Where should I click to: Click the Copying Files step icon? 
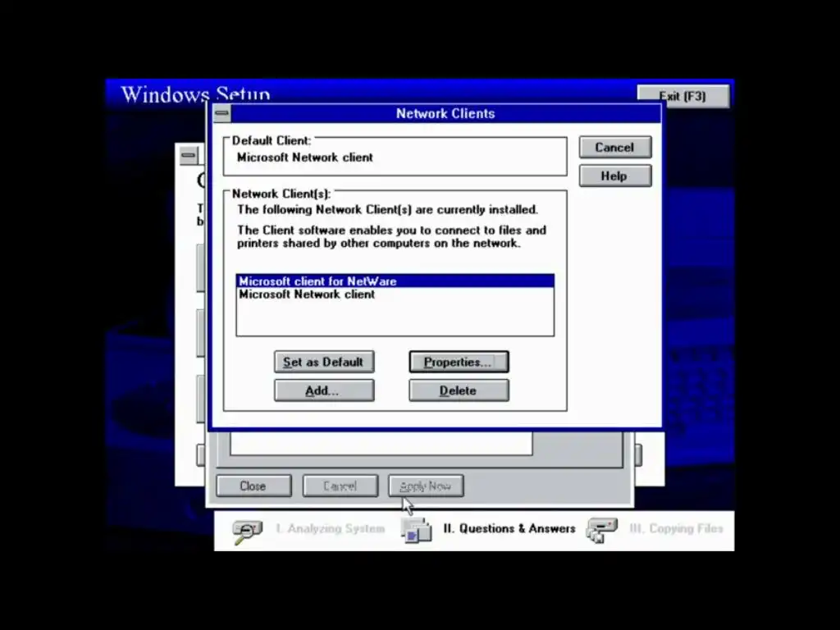[601, 530]
